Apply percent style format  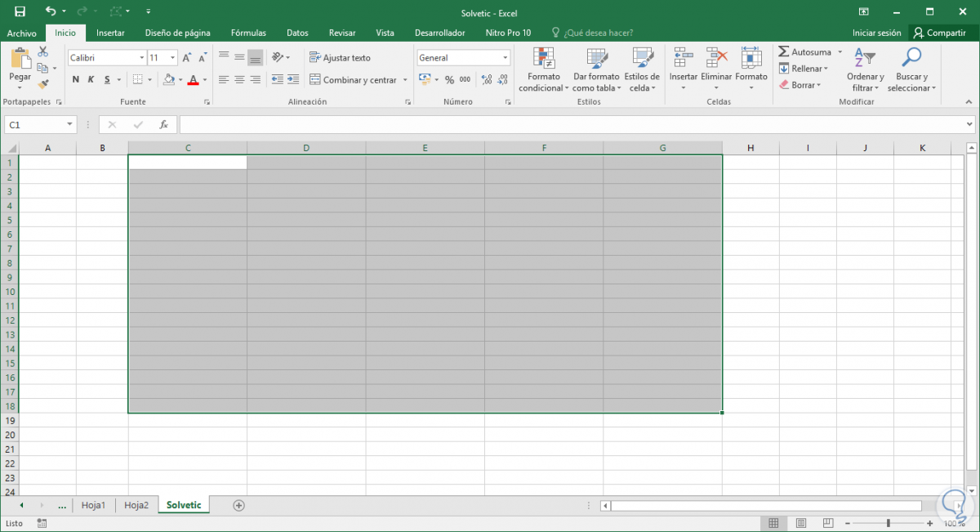click(x=449, y=79)
